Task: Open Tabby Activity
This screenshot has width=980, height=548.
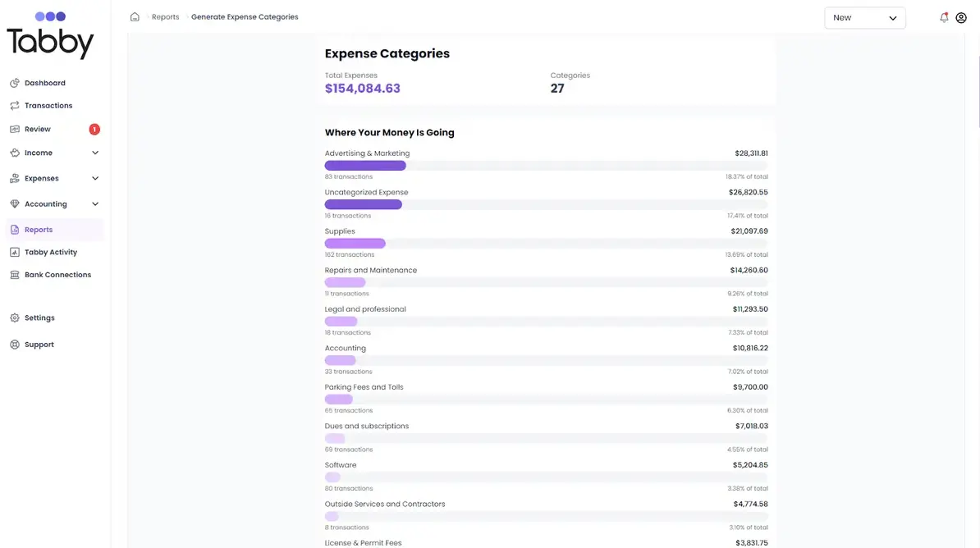Action: point(51,252)
